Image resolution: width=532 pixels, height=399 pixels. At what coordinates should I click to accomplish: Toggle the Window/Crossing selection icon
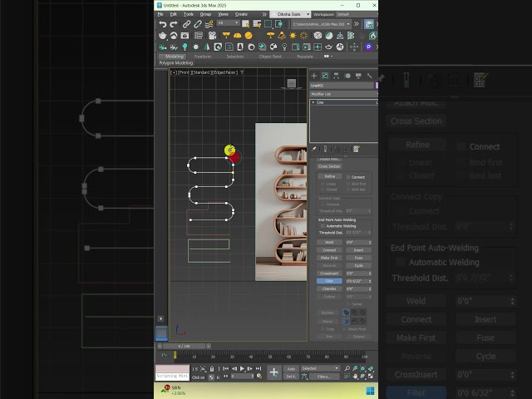pos(279,24)
